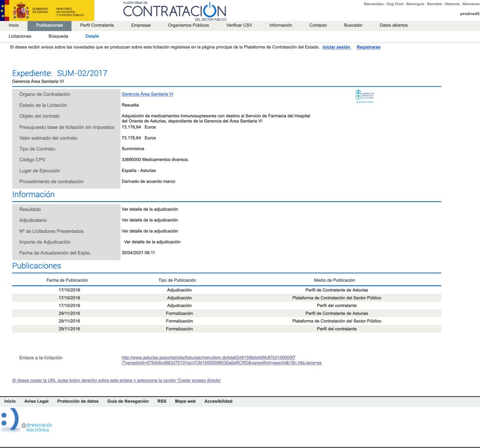The image size is (480, 448).
Task: Click the Gobierno de España ministry logo
Action: (x=47, y=10)
